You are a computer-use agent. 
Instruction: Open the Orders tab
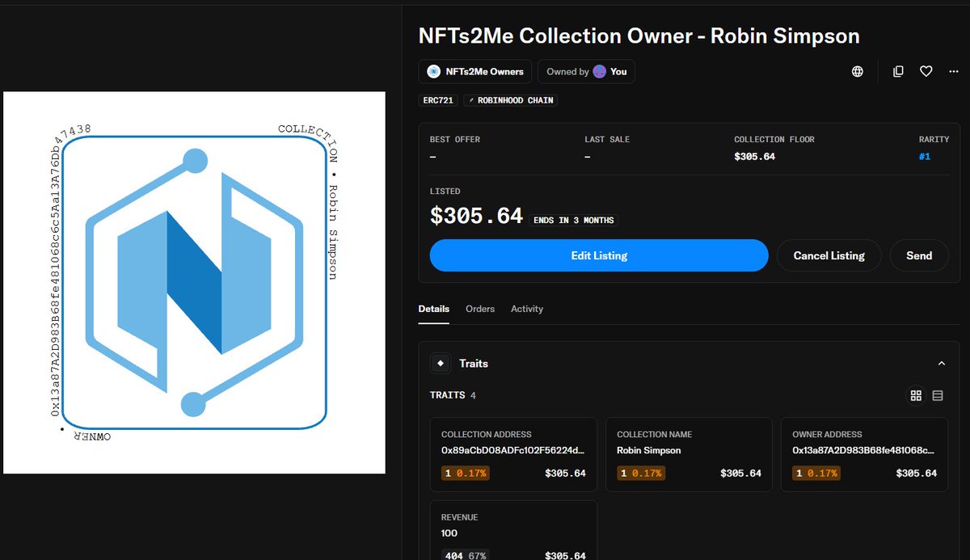(480, 309)
